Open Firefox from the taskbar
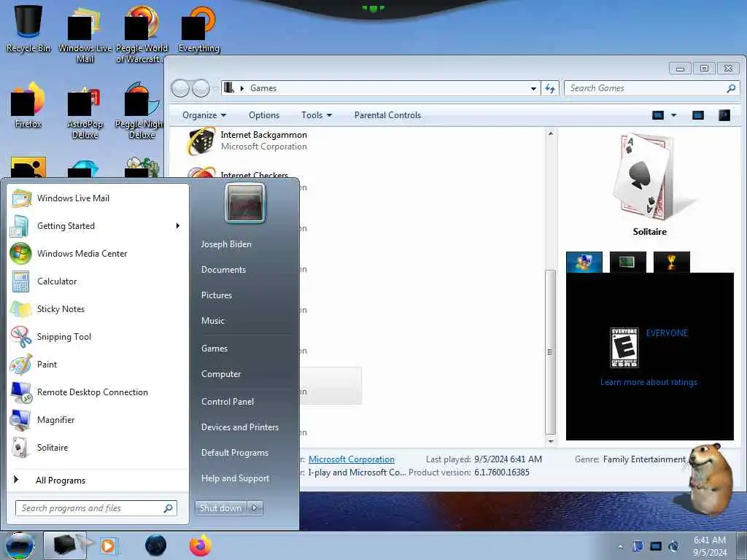 (201, 545)
